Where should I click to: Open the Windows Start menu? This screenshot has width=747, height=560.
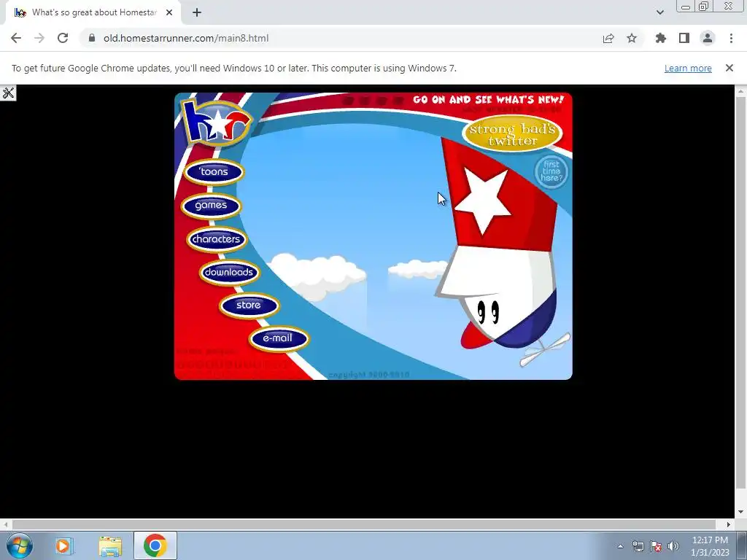pos(20,545)
